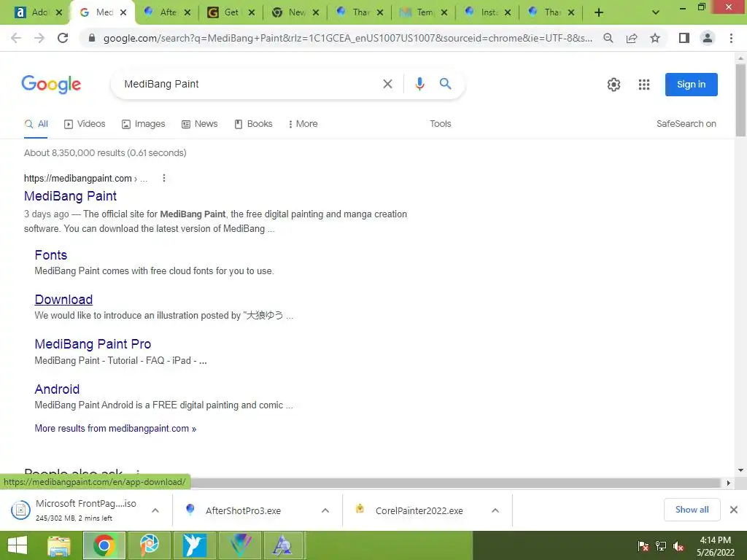Image resolution: width=747 pixels, height=560 pixels.
Task: Close the New tab
Action: 316,13
